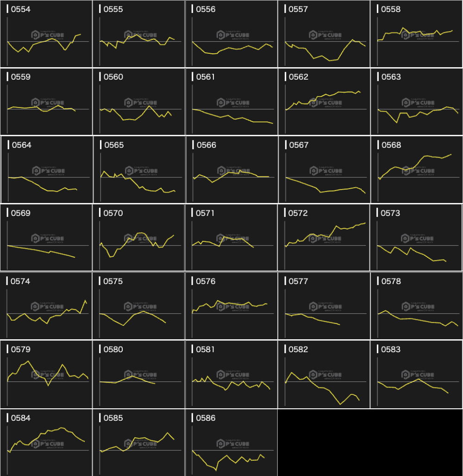Click graph panel 0573

(x=417, y=238)
